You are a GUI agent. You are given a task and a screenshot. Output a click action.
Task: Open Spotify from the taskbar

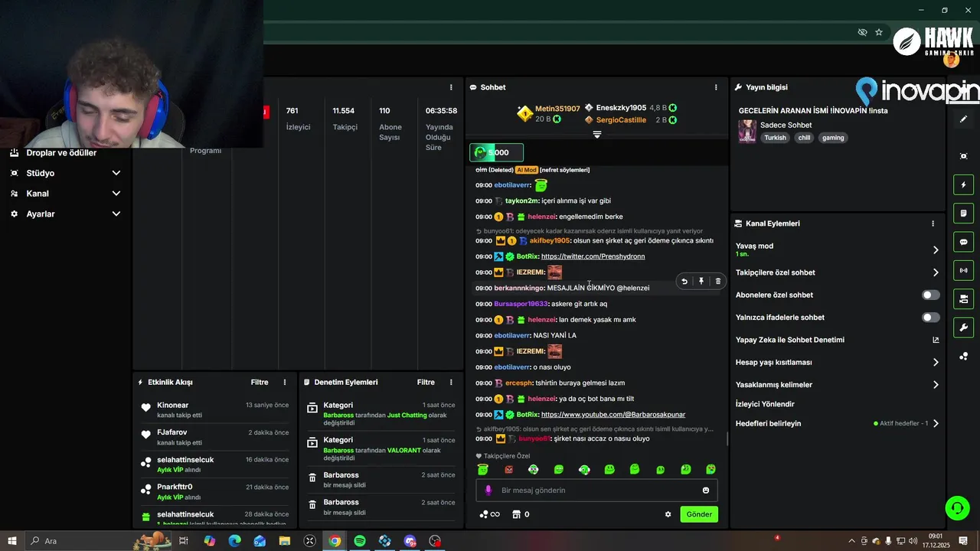360,541
